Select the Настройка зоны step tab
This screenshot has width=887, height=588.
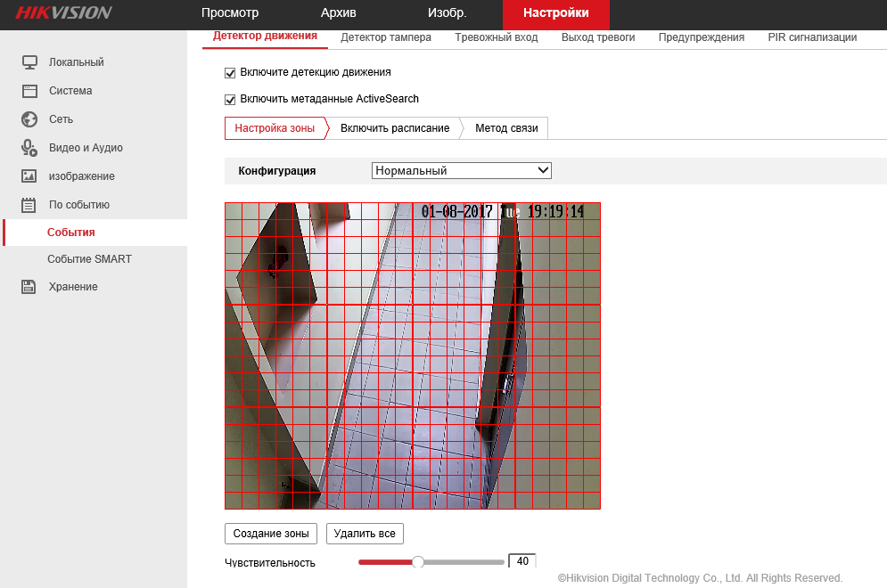click(275, 128)
